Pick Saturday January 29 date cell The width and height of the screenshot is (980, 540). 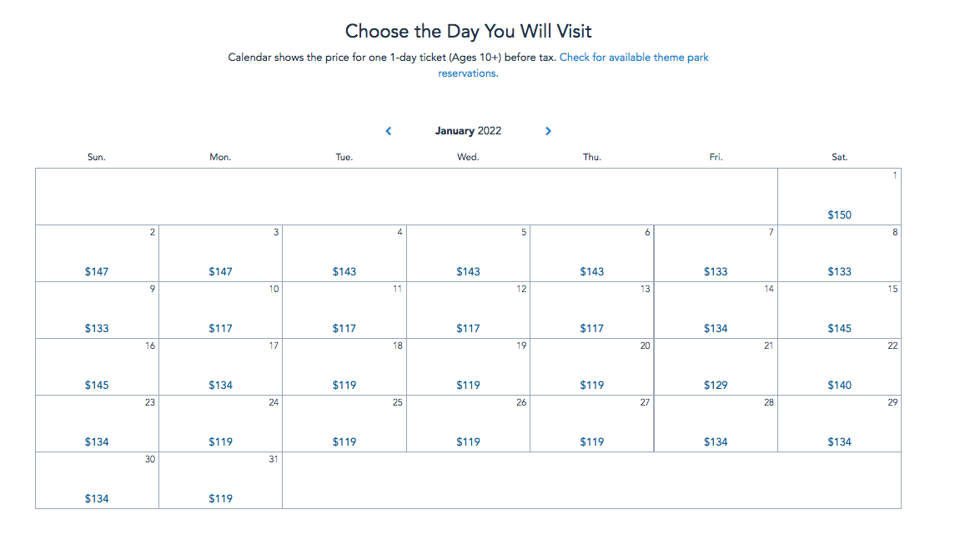[839, 424]
